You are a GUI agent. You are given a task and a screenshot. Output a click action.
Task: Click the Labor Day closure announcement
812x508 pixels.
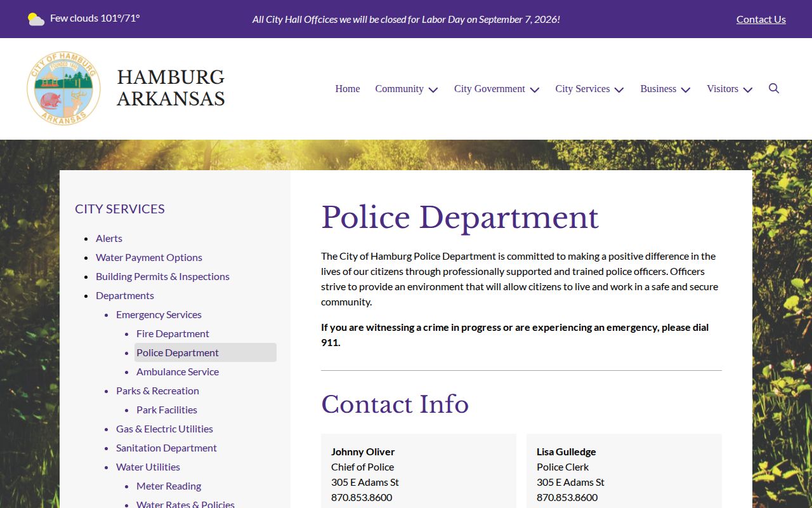[x=406, y=19]
